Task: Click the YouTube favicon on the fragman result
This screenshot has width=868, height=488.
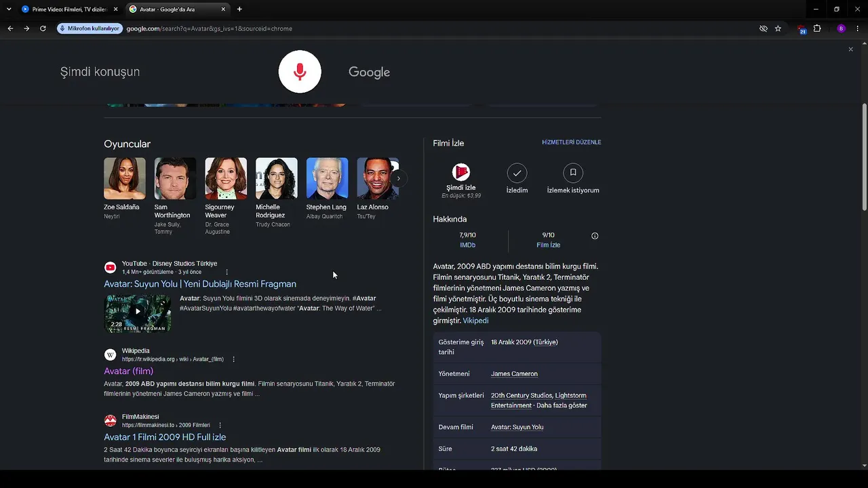Action: [110, 268]
